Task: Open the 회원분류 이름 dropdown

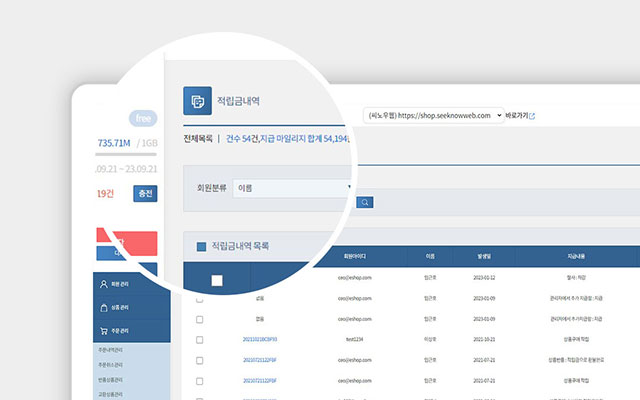Action: coord(292,187)
